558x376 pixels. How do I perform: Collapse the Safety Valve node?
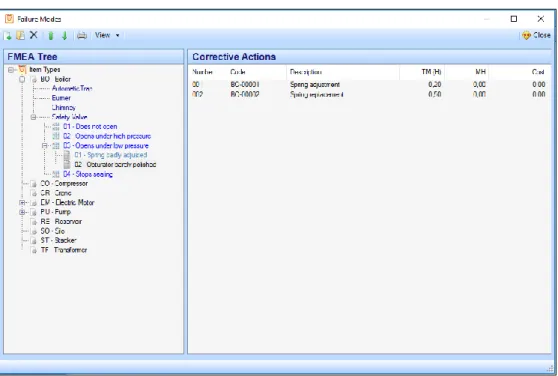click(x=33, y=117)
